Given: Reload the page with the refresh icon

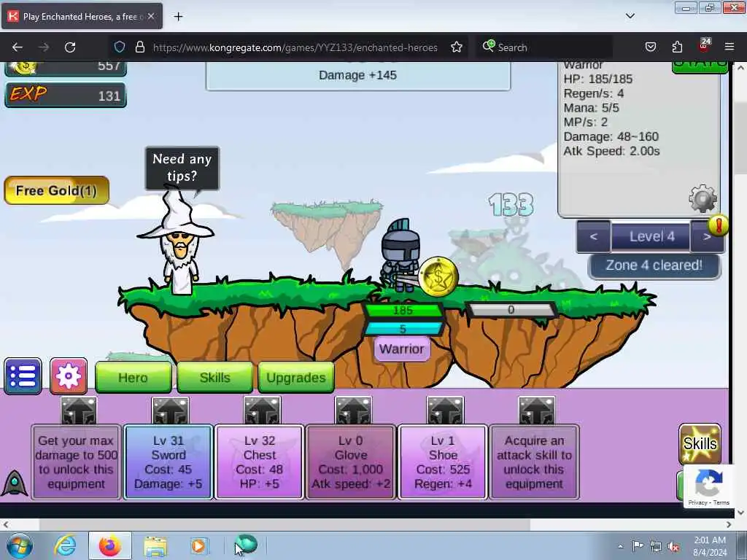Looking at the screenshot, I should [70, 47].
